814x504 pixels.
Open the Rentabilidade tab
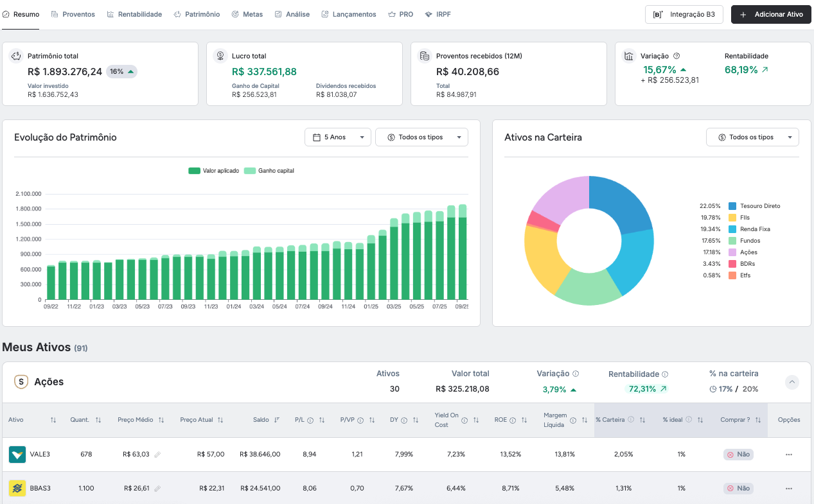(x=134, y=14)
